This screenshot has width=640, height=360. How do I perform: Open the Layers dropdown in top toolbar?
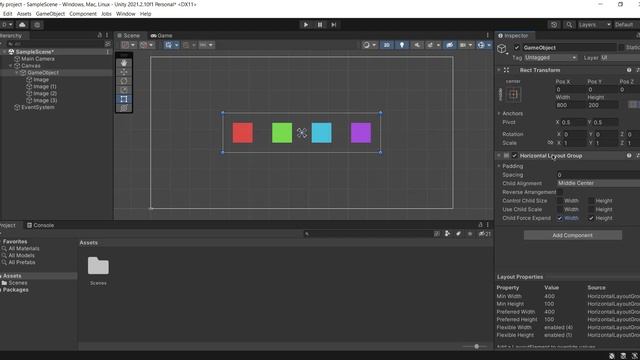point(594,24)
